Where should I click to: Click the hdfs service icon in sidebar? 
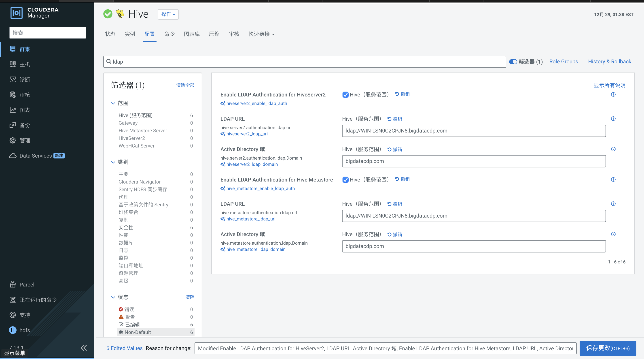pyautogui.click(x=13, y=330)
